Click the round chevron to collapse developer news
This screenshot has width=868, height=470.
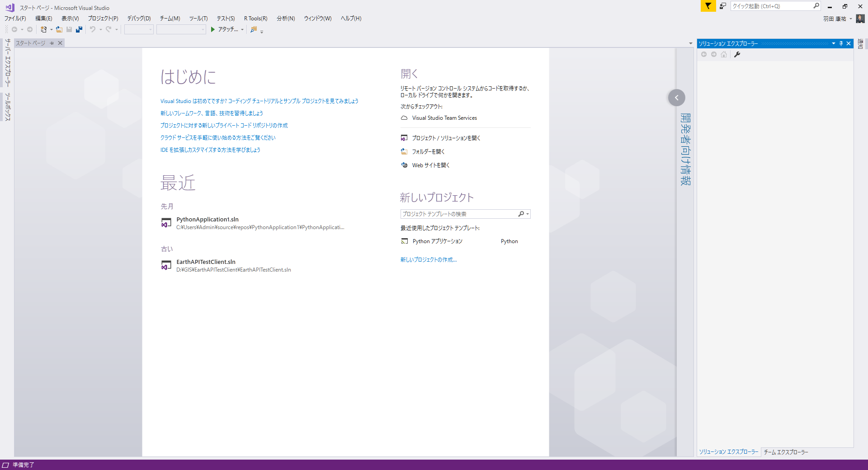point(677,98)
